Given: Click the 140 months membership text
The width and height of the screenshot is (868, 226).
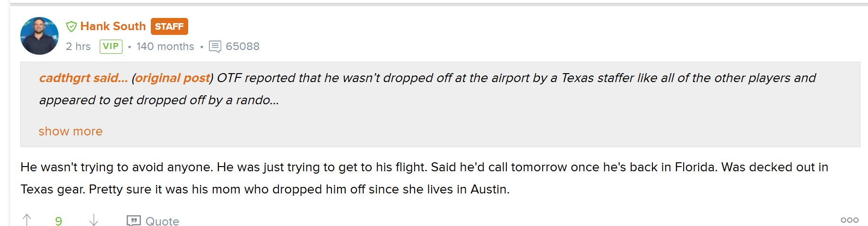Looking at the screenshot, I should click(165, 46).
